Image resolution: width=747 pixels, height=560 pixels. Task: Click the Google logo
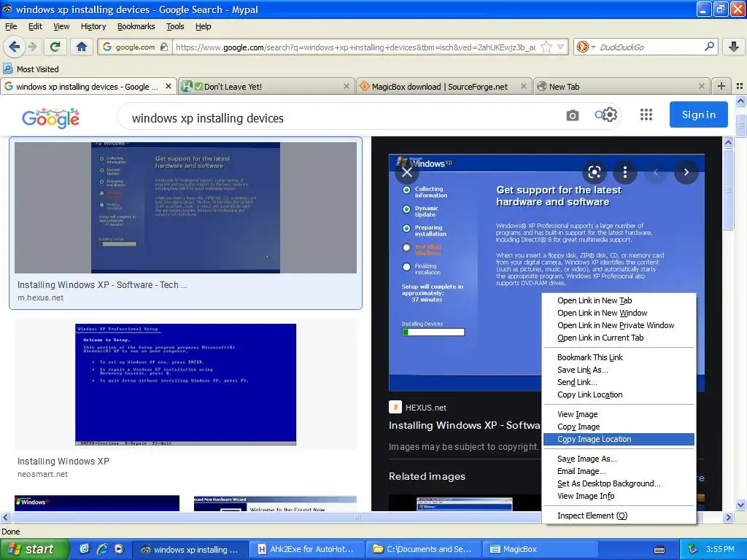point(50,117)
